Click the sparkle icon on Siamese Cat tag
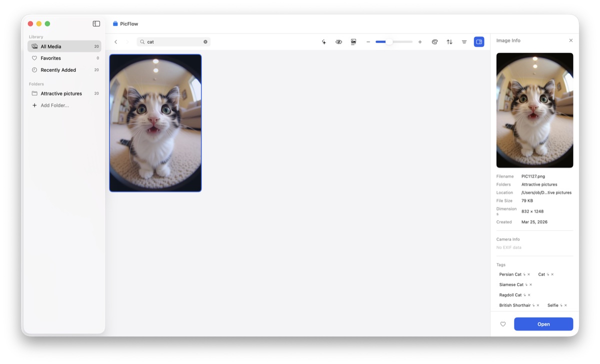 pyautogui.click(x=526, y=285)
